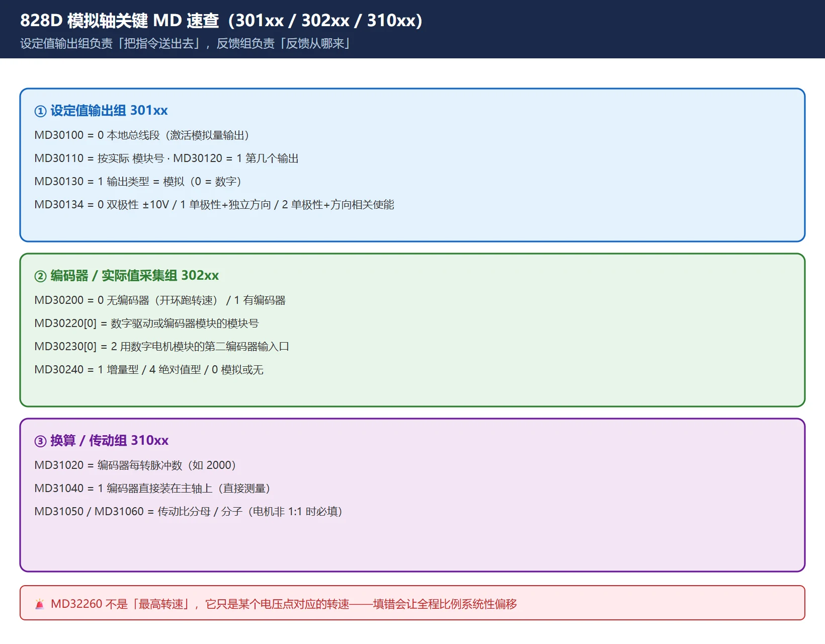Click the subtitle starting '设定值输出组负责'
This screenshot has height=644, width=825.
[185, 44]
